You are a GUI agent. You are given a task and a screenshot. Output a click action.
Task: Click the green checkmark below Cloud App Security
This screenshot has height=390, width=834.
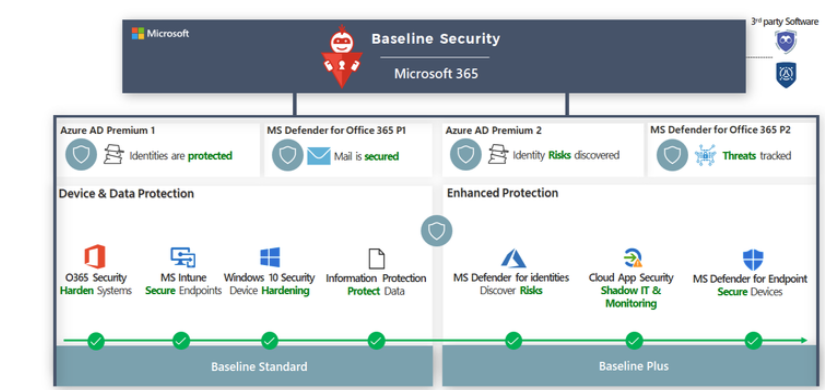(634, 341)
